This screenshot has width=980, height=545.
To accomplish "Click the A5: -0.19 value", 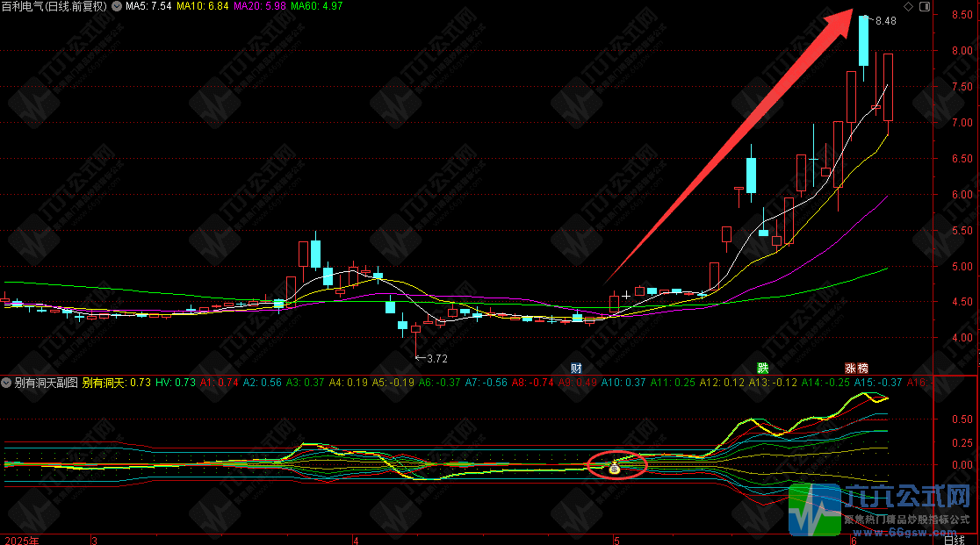I will point(393,383).
